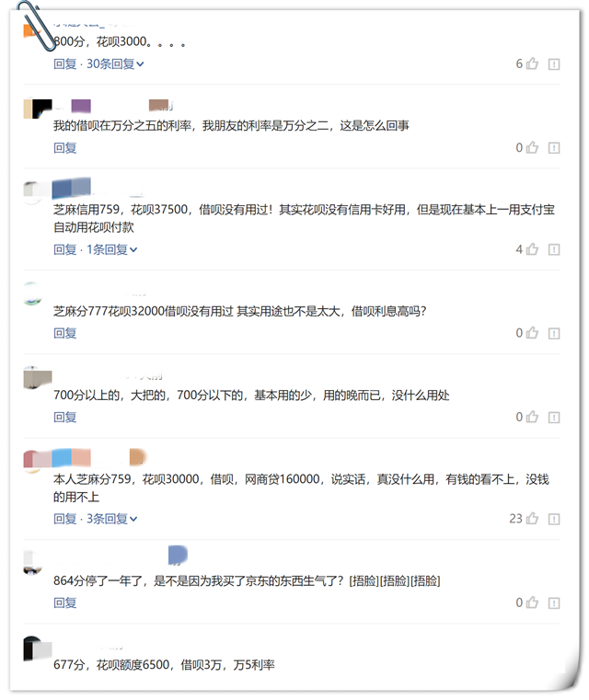The width and height of the screenshot is (589, 700).
Task: Expand the 1条回复 thread
Action: click(x=111, y=249)
